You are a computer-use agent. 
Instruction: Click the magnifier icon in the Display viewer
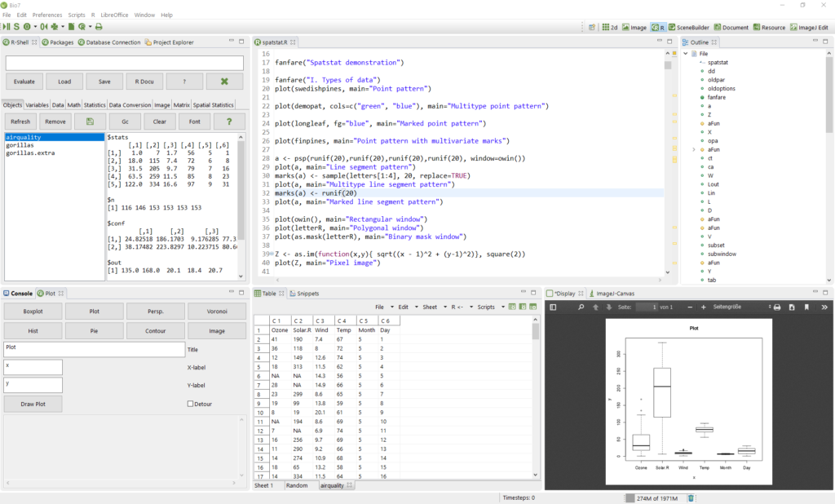pos(581,308)
